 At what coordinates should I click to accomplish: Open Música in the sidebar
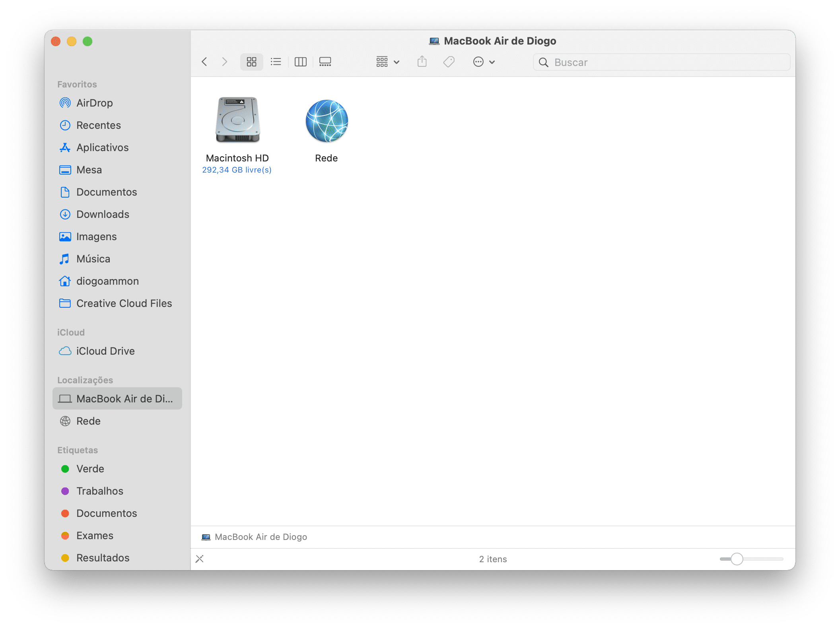pyautogui.click(x=117, y=259)
